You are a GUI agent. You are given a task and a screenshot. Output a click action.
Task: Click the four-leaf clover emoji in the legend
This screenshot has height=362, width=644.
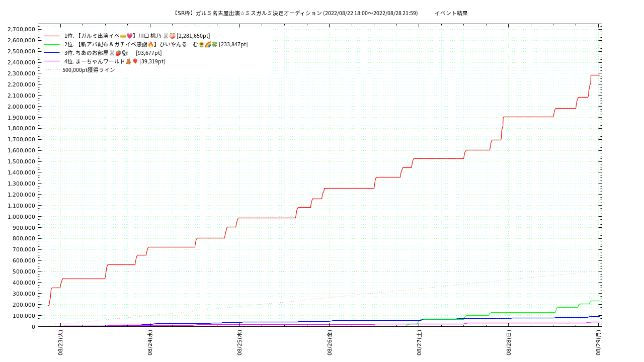point(214,44)
